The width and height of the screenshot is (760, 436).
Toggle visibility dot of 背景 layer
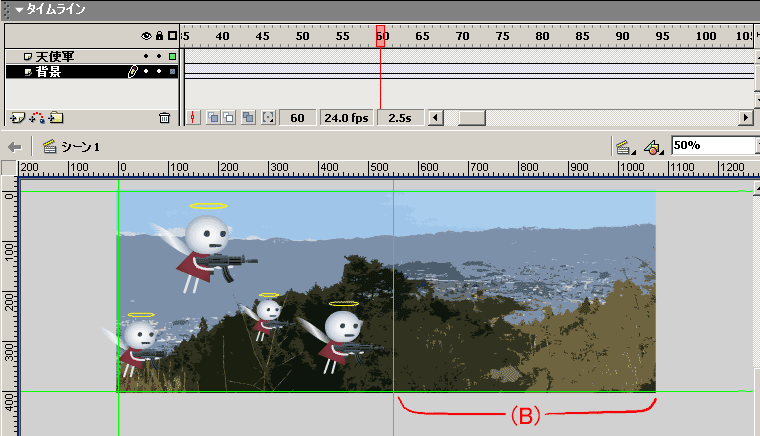tap(146, 71)
